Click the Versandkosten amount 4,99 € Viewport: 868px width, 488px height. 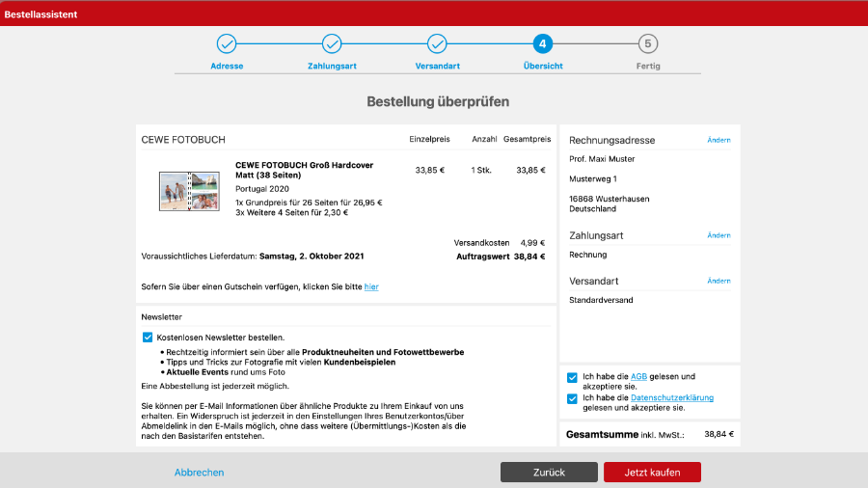tap(532, 243)
